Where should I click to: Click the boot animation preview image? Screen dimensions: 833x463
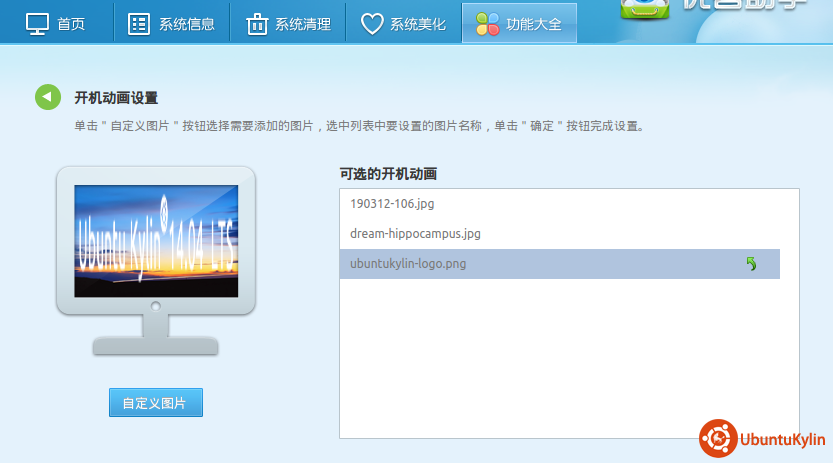[156, 240]
